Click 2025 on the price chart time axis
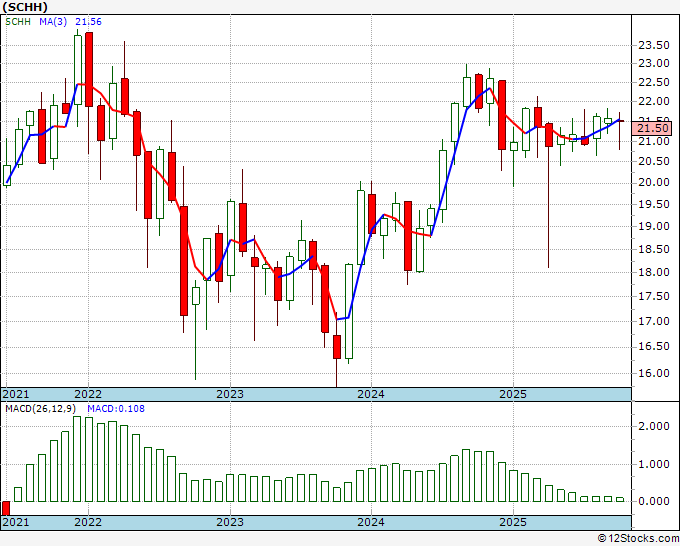 513,394
